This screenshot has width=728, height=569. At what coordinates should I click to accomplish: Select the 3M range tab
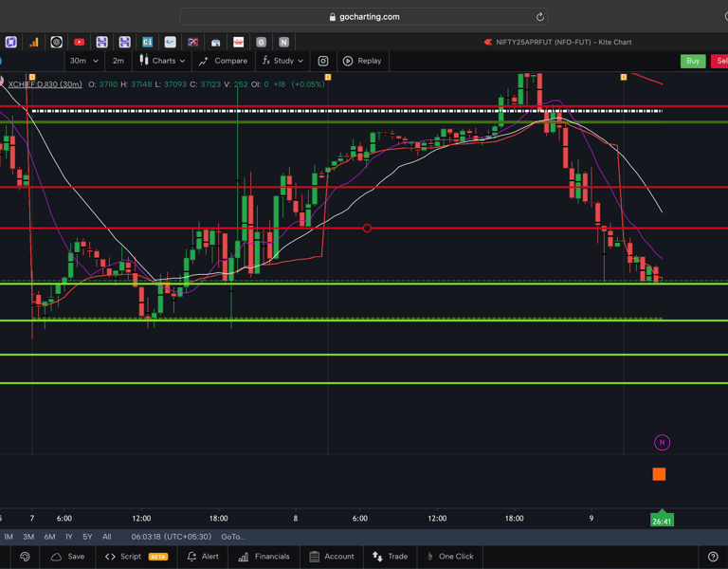pyautogui.click(x=28, y=537)
